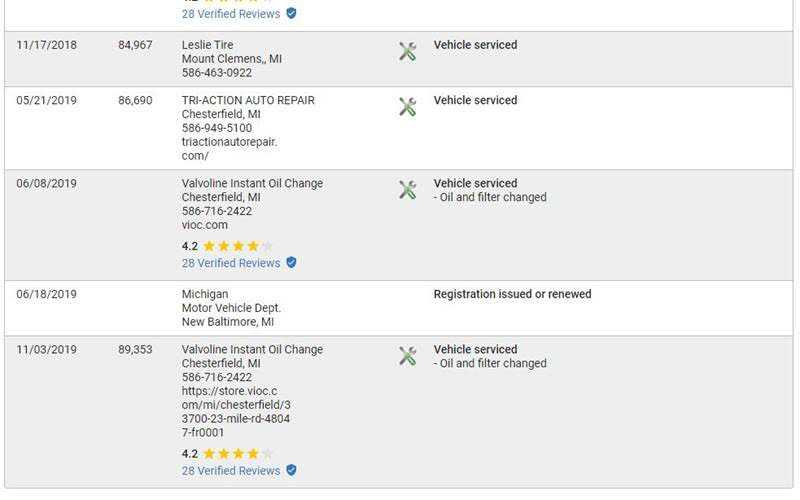Viewport: 800px width, 500px height.
Task: Click the TRI-ACTION phone number 586-949-5100
Action: point(217,128)
